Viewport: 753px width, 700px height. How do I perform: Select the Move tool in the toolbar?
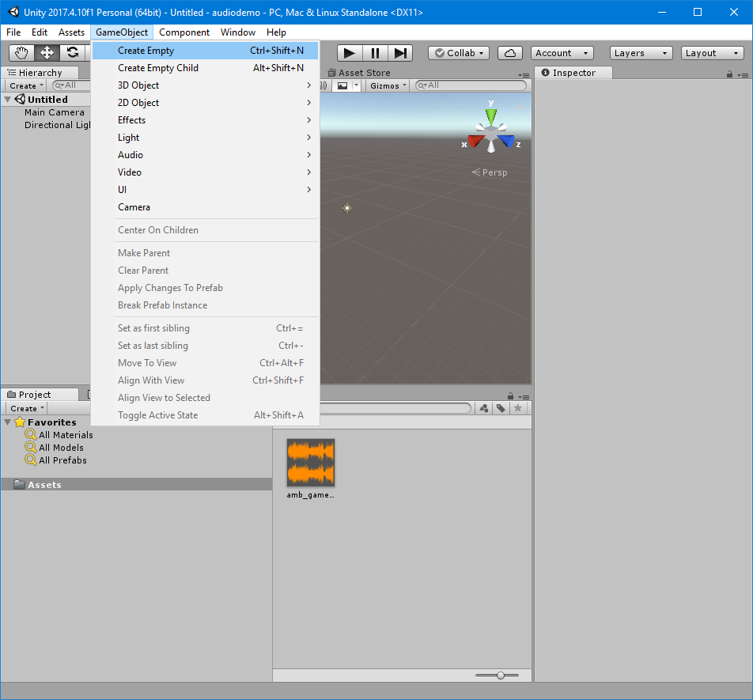click(47, 53)
